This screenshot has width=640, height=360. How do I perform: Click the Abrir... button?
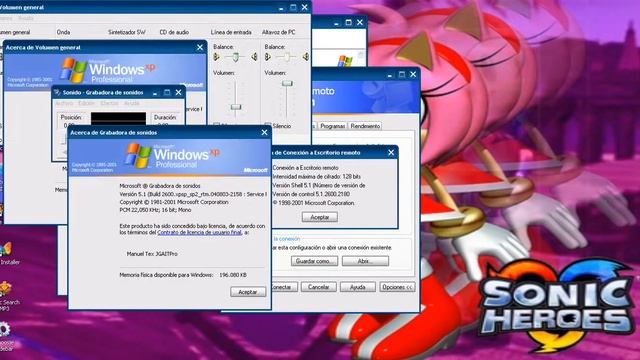[x=365, y=261]
